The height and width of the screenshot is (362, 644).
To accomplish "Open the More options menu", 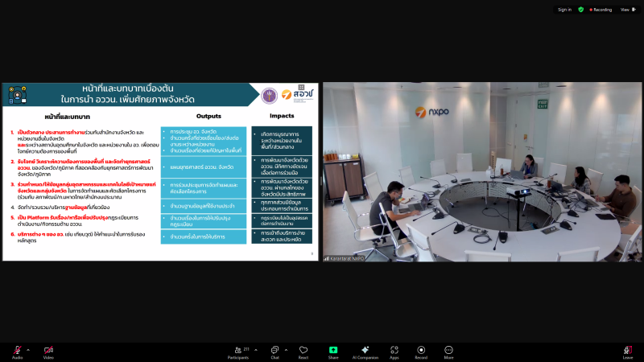I will (x=448, y=351).
